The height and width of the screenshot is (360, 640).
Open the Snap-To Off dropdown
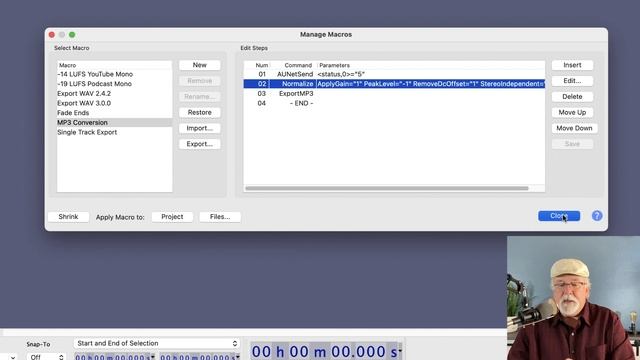coord(46,357)
